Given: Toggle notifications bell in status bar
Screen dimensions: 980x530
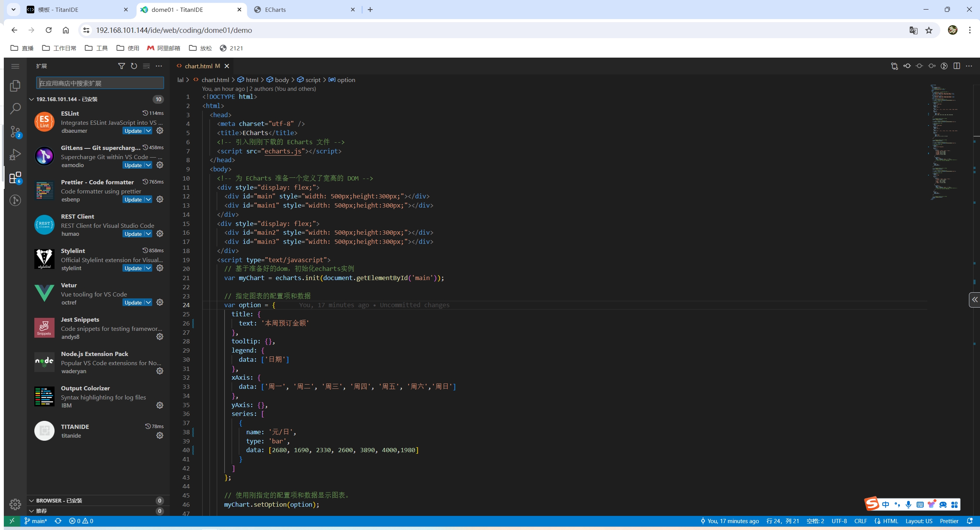Looking at the screenshot, I should pyautogui.click(x=970, y=521).
